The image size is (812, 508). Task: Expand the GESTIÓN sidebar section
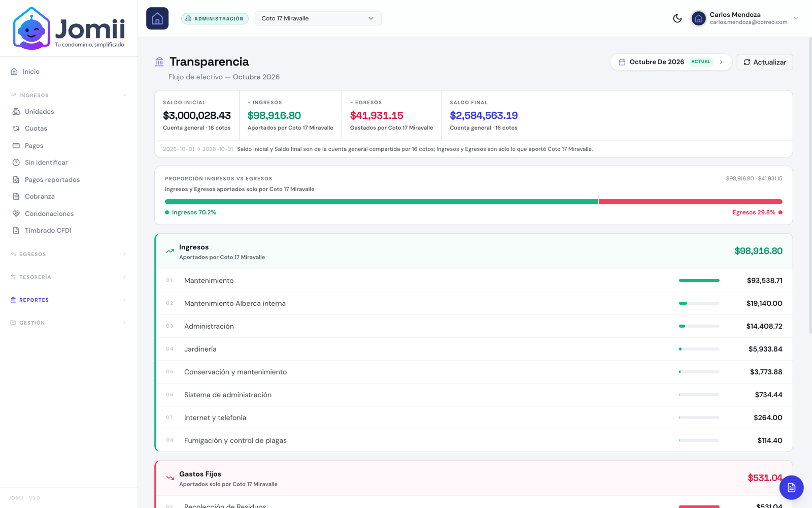click(x=69, y=323)
